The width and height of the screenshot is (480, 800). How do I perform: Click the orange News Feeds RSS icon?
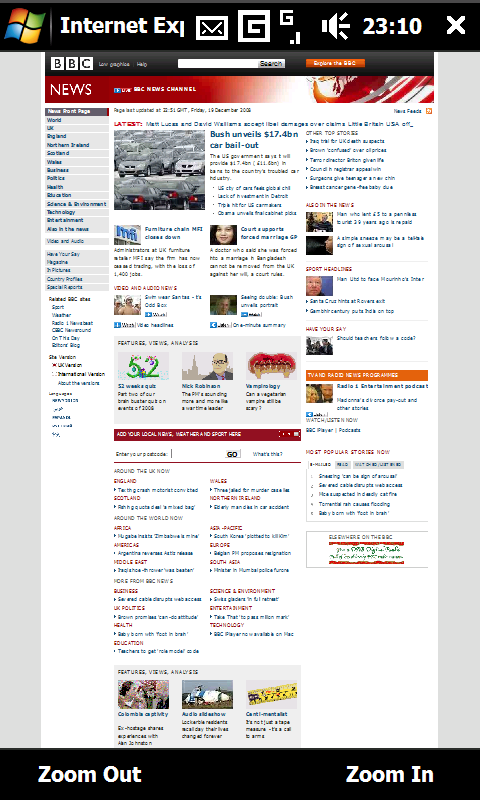(x=429, y=111)
